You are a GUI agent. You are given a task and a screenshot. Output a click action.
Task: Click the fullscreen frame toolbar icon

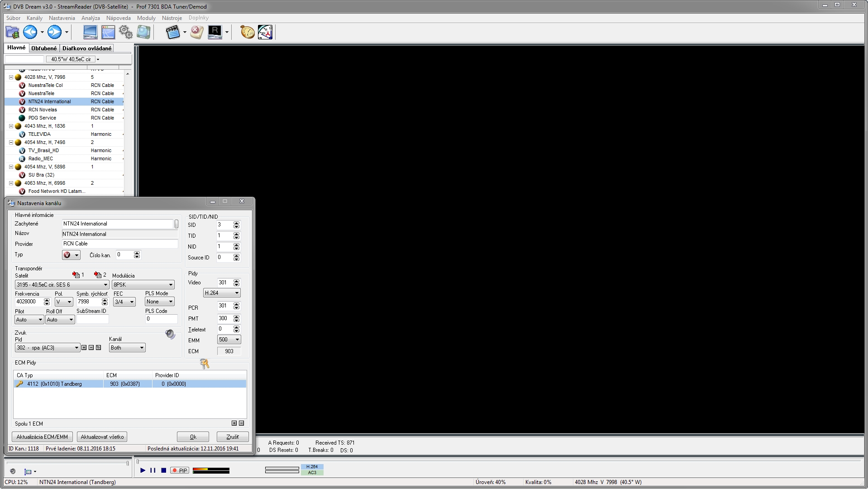143,32
